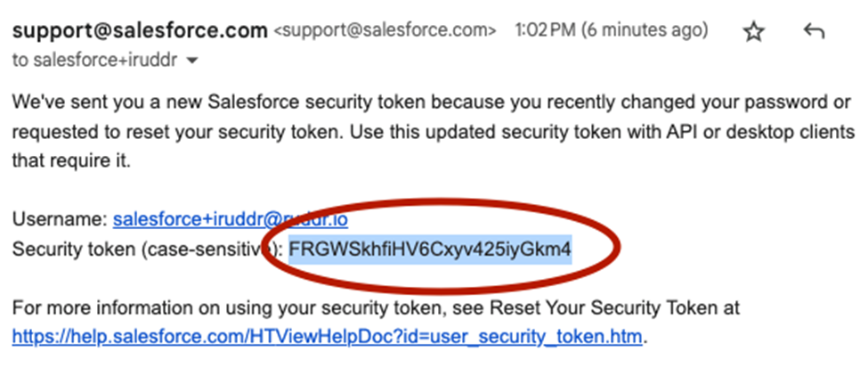The height and width of the screenshot is (385, 868).
Task: Click the "desktop clients" words in body
Action: tap(790, 133)
